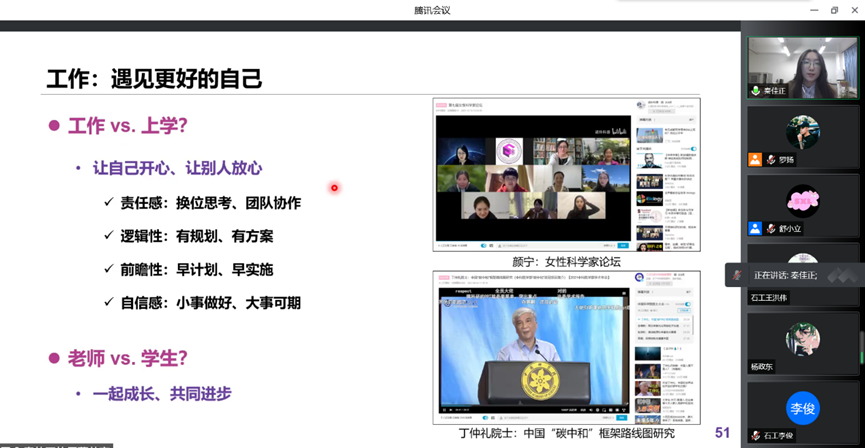Select 罗扬's profile avatar
This screenshot has width=865, height=448.
tap(802, 131)
